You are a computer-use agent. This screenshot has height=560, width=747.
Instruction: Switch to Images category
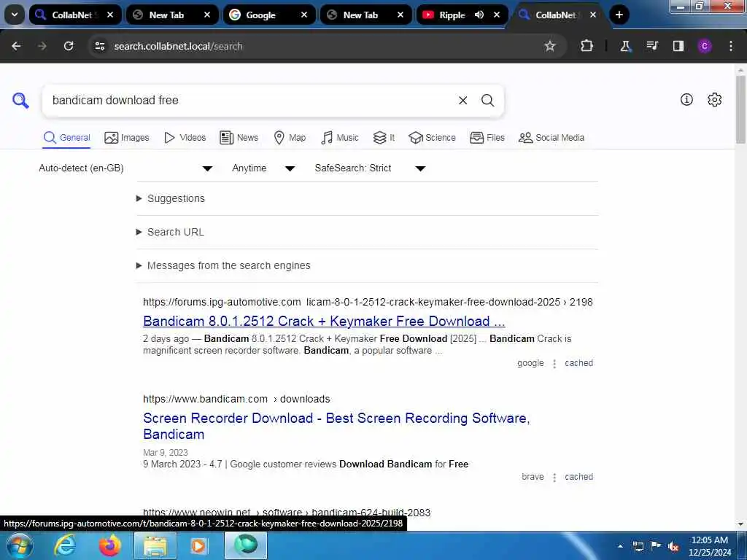pos(127,138)
